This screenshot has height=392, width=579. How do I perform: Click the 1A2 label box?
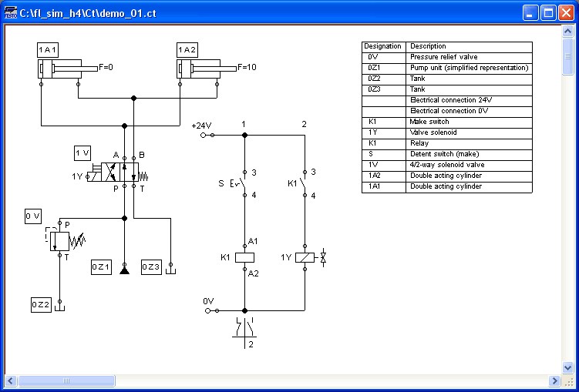[187, 50]
